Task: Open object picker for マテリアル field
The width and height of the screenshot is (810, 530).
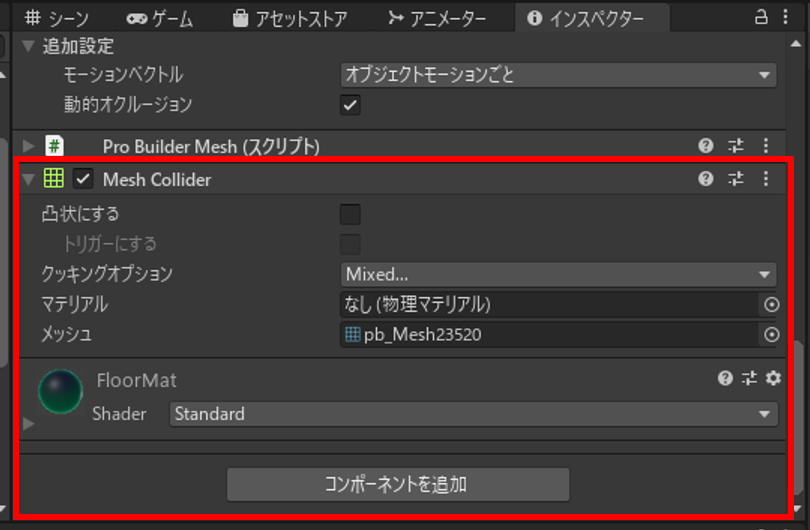Action: click(771, 305)
